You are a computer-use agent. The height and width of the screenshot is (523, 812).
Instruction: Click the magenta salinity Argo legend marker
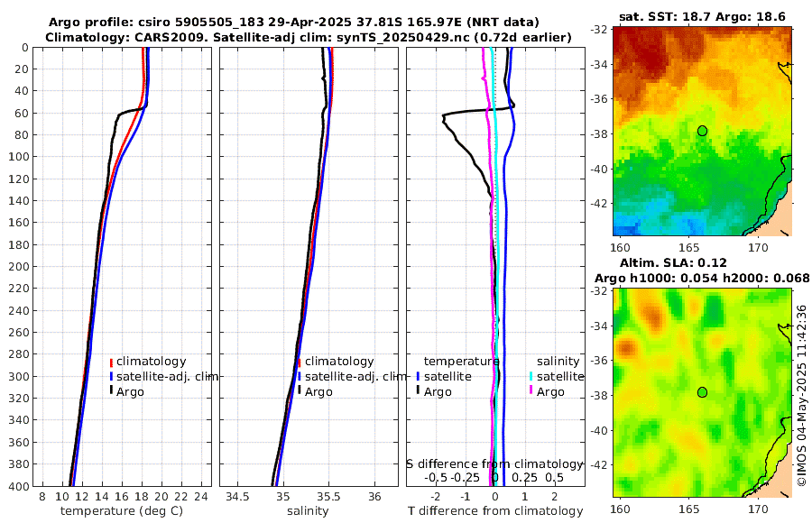pos(531,391)
